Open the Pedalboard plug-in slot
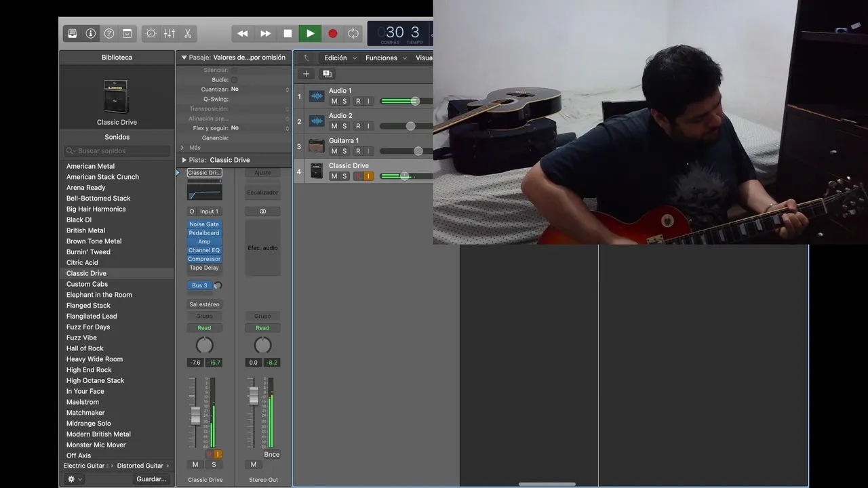The height and width of the screenshot is (488, 868). pyautogui.click(x=204, y=233)
